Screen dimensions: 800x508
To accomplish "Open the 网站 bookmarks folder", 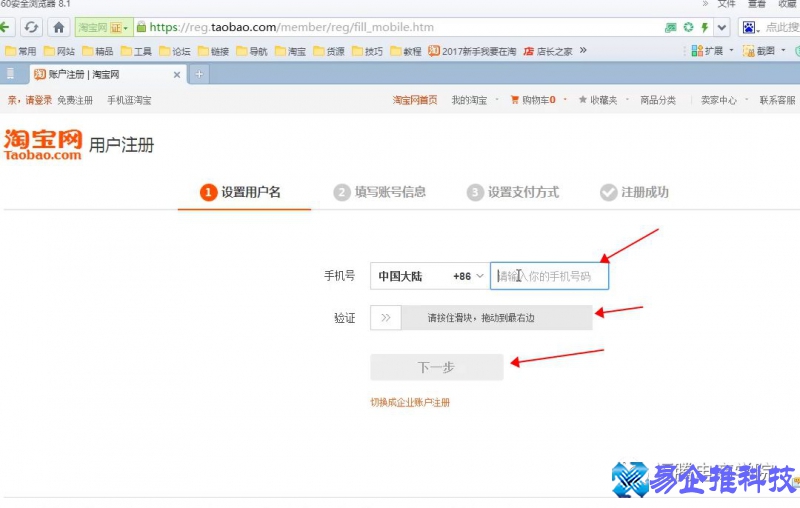I will (59, 51).
